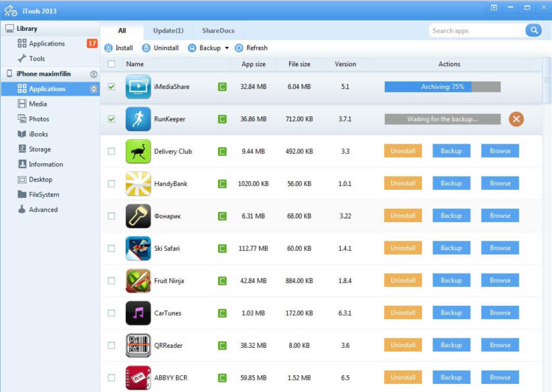Uninstall the Delivery Club app
This screenshot has height=392, width=552.
(x=403, y=151)
